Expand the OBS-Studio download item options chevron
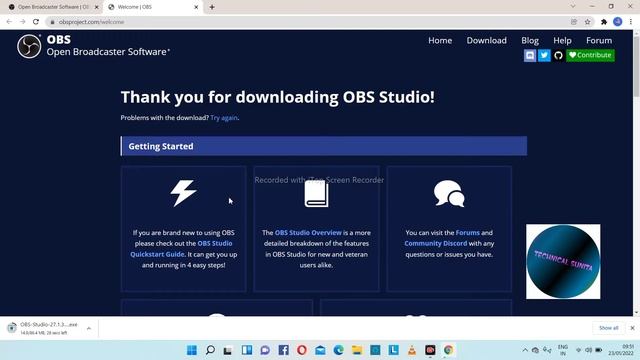Viewport: 640px width, 360px height. coord(89,328)
